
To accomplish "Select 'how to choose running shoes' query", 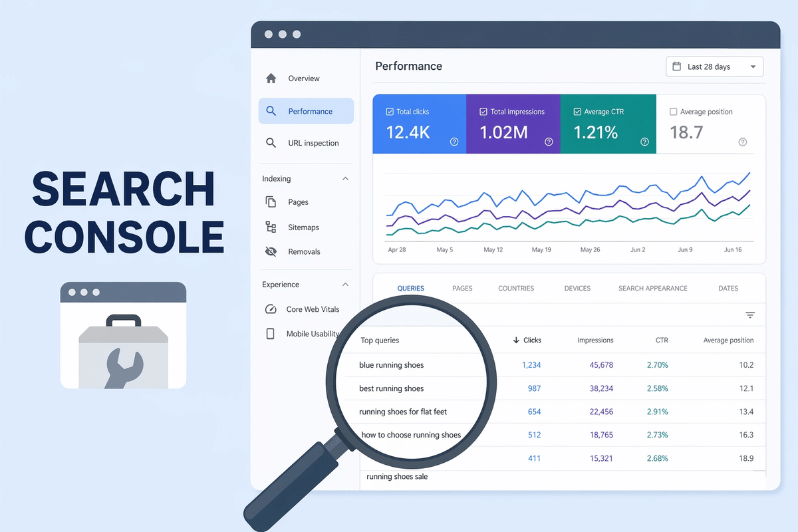I will [x=411, y=435].
